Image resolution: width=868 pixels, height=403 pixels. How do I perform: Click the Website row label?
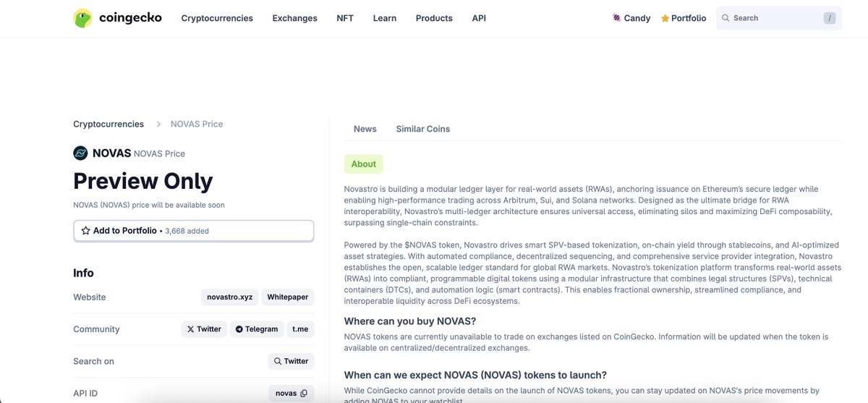[x=90, y=297]
